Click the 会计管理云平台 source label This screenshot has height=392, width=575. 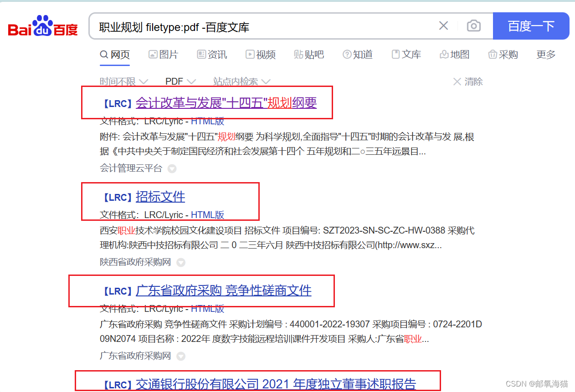pos(131,168)
